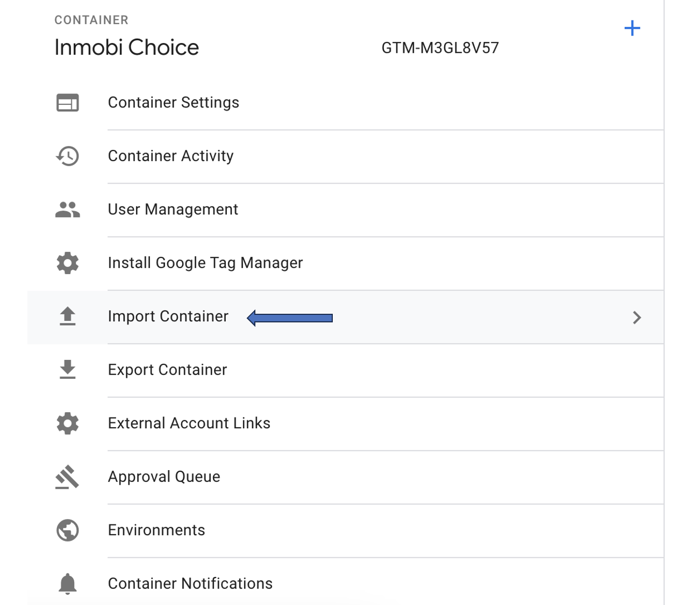Viewport: 700px width, 605px height.
Task: Open the External Account Links text
Action: pos(189,423)
